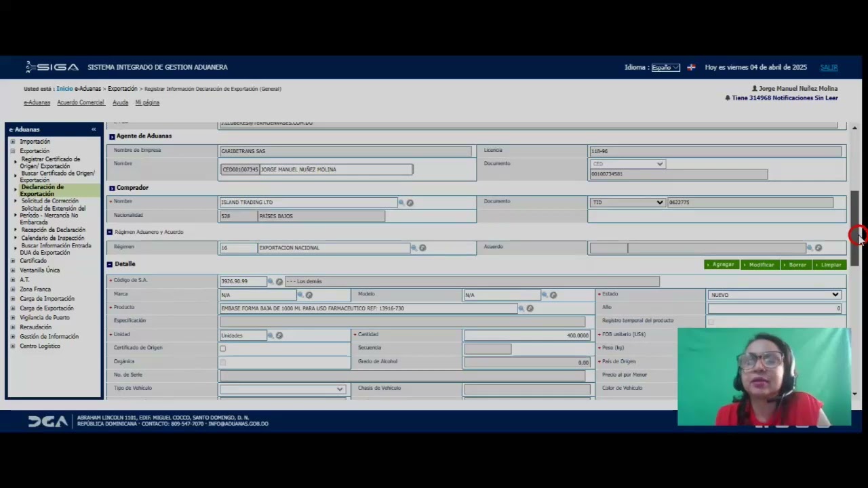Click the round clear icon beside Modelo
The image size is (868, 488).
(553, 295)
